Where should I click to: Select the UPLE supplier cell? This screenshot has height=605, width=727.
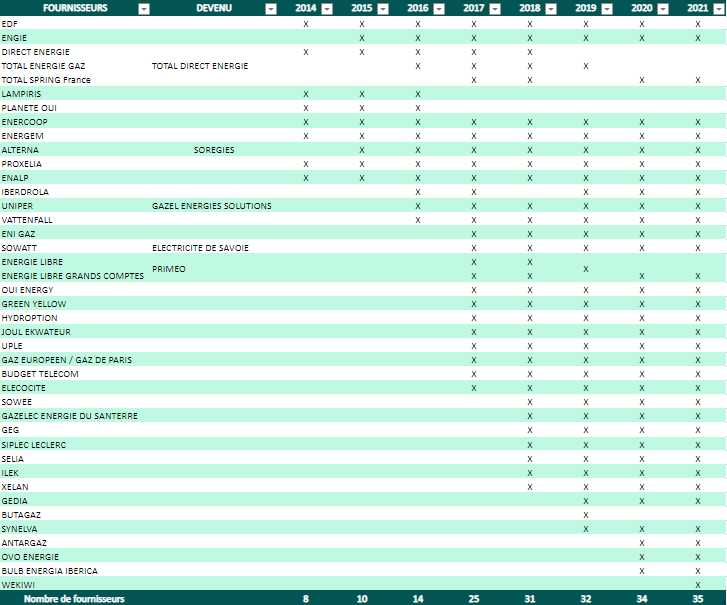[x=75, y=346]
